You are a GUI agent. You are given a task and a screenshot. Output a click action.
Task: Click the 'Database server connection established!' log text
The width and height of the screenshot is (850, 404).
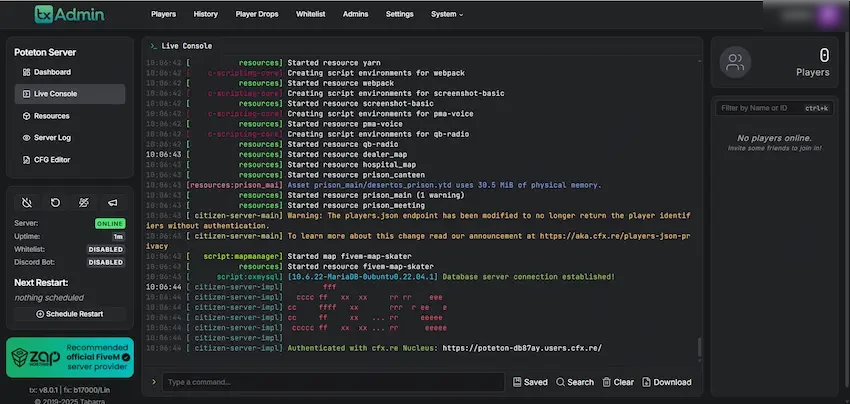(x=529, y=277)
